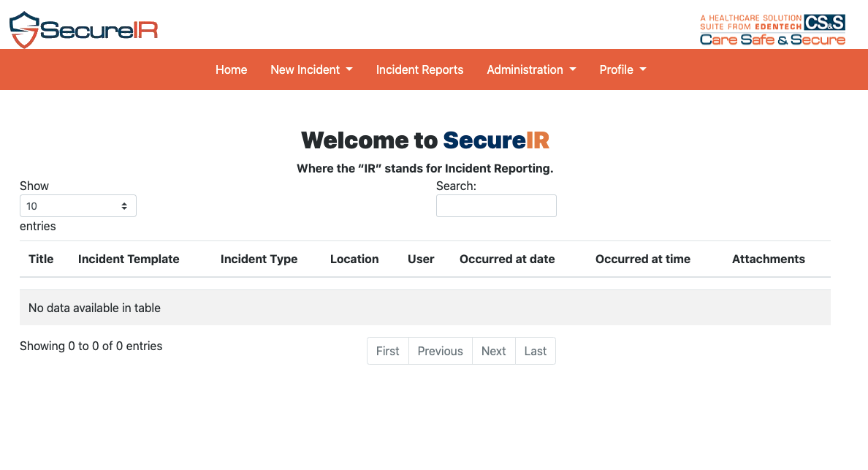Click the Next pagination button
Screen dimensions: 868x470
[x=493, y=351]
